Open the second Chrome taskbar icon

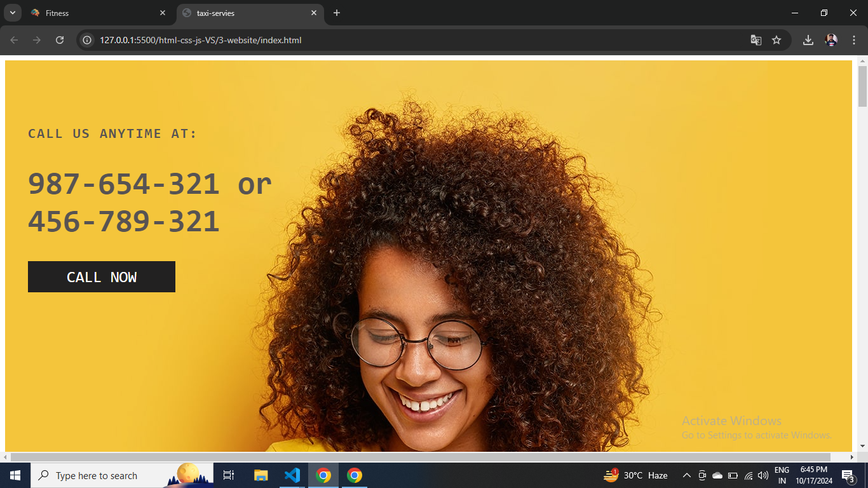click(x=355, y=475)
